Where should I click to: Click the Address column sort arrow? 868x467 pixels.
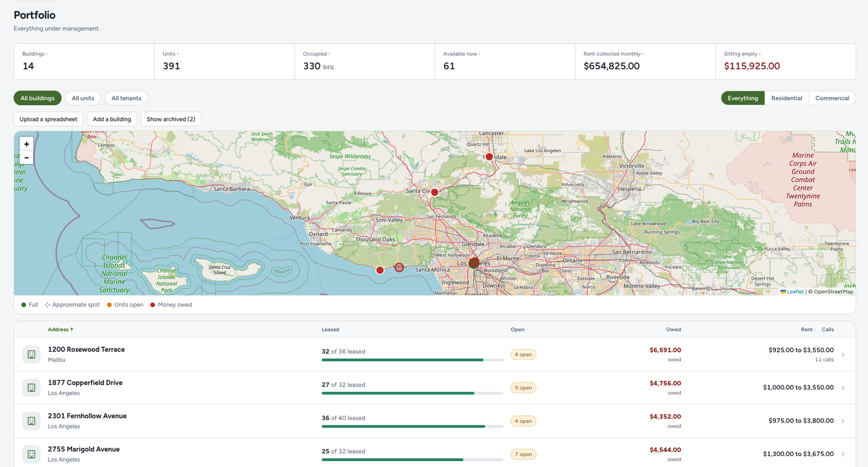pyautogui.click(x=72, y=330)
